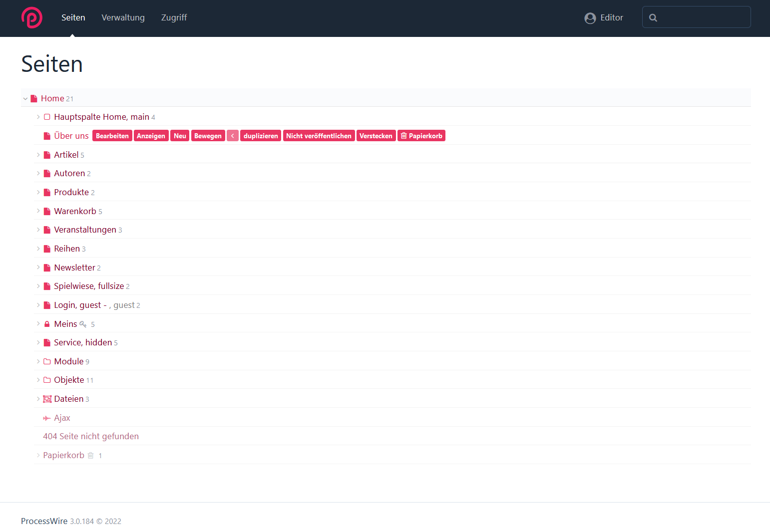
Task: Click the lock icon beside Meins
Action: pyautogui.click(x=47, y=324)
